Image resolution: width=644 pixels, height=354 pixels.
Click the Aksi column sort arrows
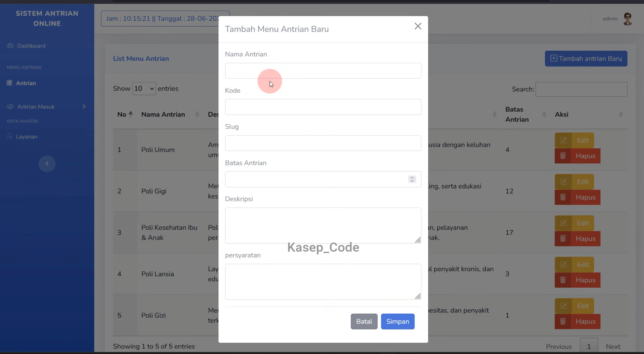621,114
